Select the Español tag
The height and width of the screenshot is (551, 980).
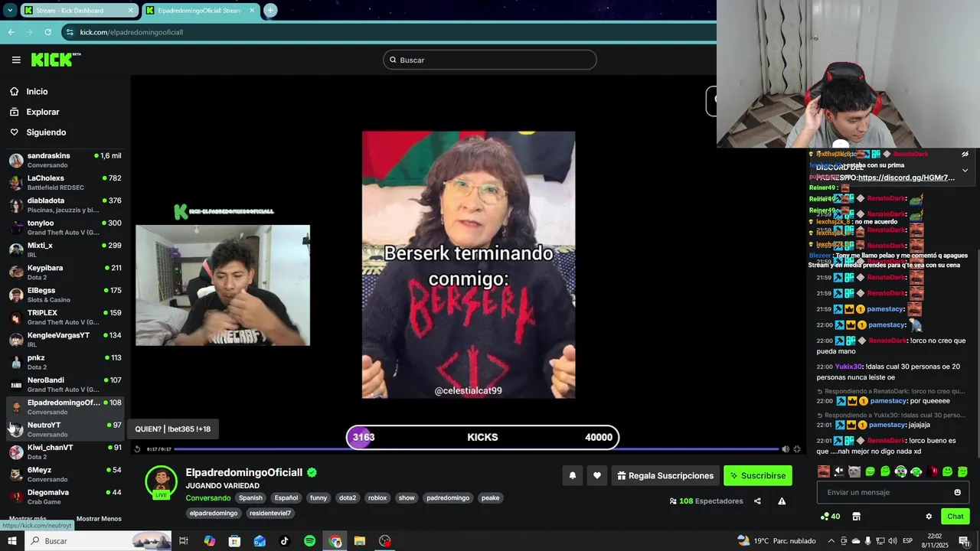click(x=286, y=498)
